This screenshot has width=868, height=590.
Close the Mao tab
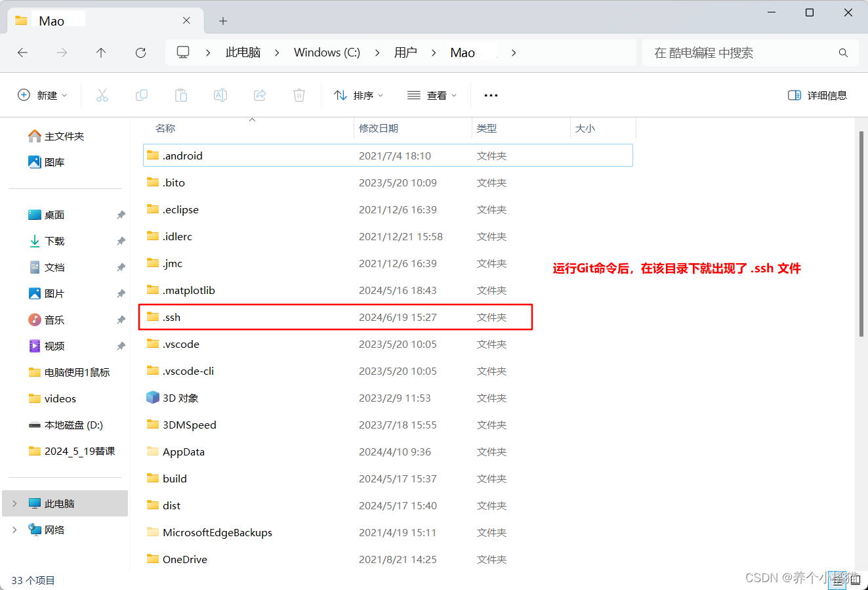(x=186, y=21)
